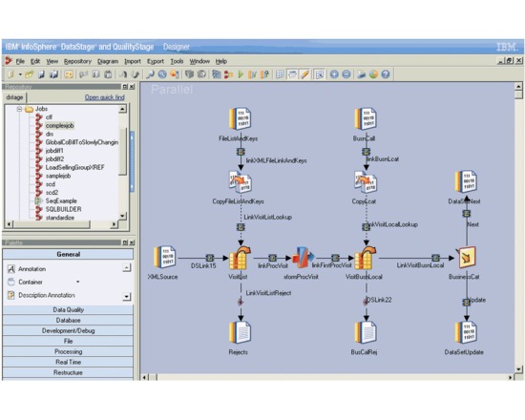Screen dimensions: 525x420
Task: Open the Container dropdown arrow
Action: click(x=77, y=282)
